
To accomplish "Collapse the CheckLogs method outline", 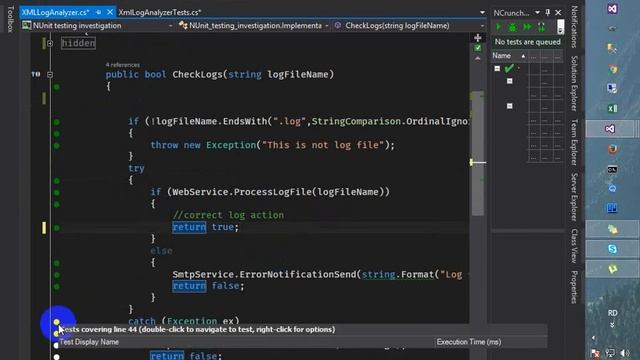I will 50,75.
